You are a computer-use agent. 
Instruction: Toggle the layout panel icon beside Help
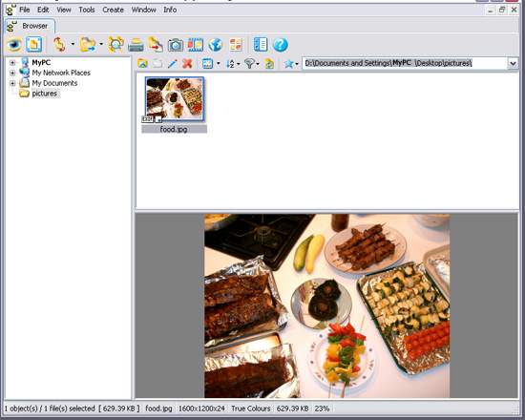tap(261, 45)
